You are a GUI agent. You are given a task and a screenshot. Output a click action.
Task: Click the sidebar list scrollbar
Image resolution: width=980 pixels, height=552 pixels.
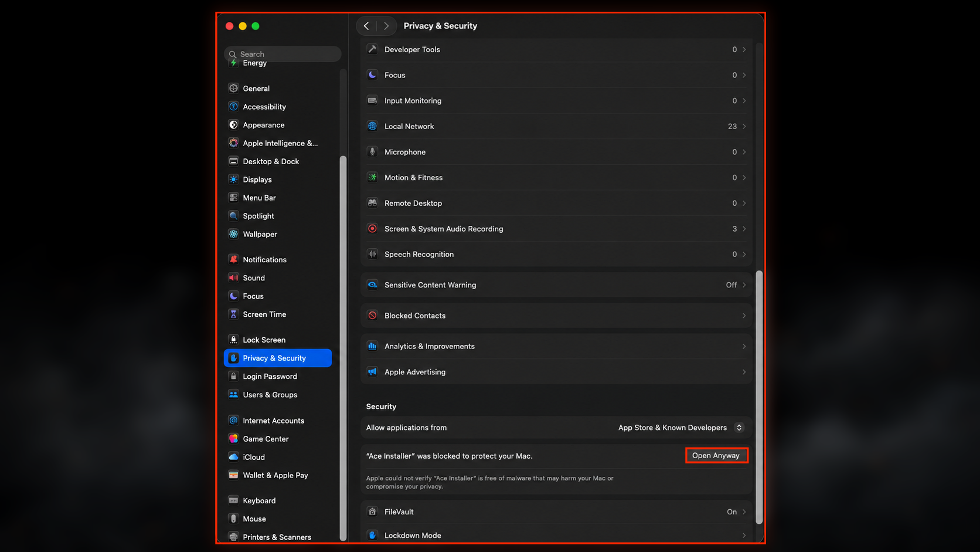[343, 348]
